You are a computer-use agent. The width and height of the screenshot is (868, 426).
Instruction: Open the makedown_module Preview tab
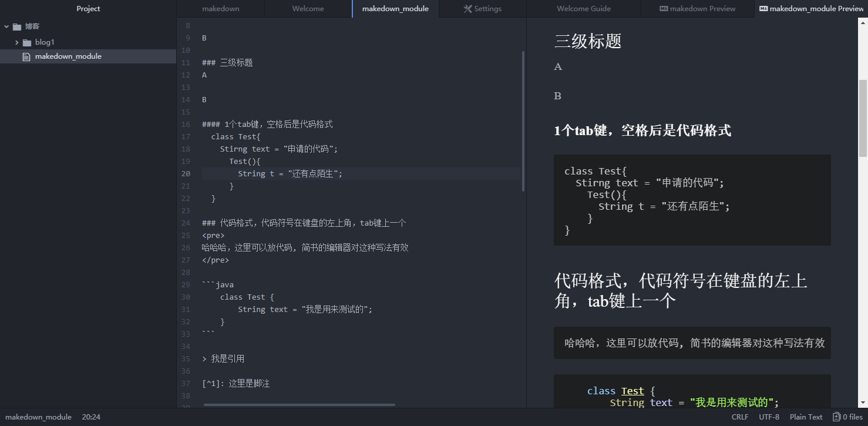[x=811, y=9]
